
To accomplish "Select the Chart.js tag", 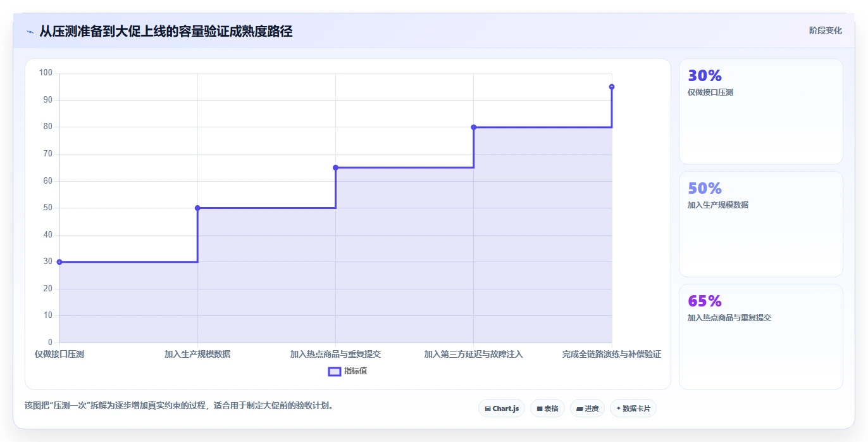I will click(x=502, y=408).
